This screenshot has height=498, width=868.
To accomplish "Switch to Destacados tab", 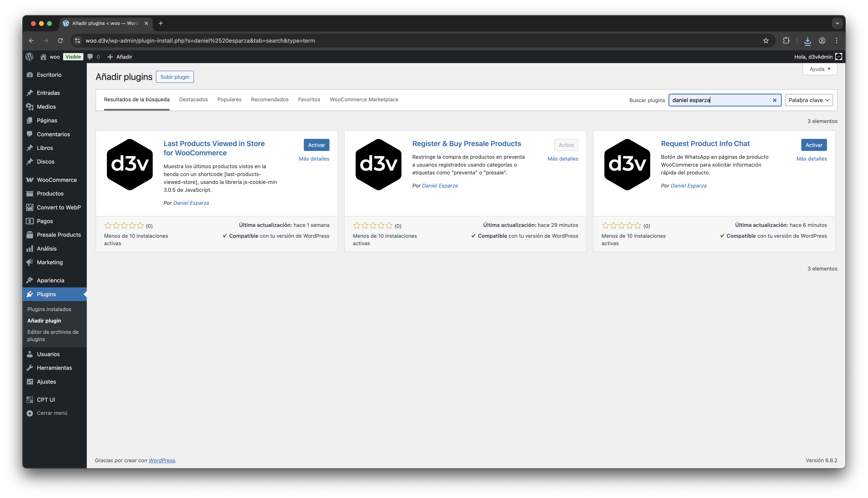I will [x=193, y=99].
